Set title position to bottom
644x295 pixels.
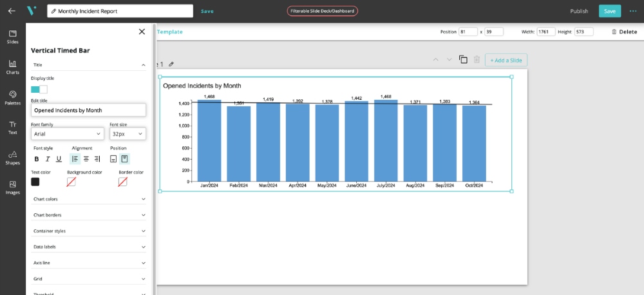tap(114, 158)
